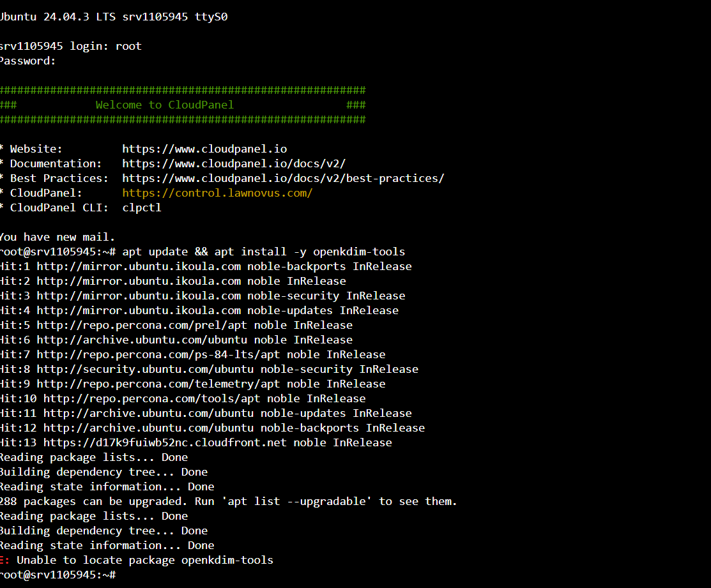Image resolution: width=711 pixels, height=588 pixels.
Task: Click the 'clpctl' CLI name
Action: click(141, 207)
